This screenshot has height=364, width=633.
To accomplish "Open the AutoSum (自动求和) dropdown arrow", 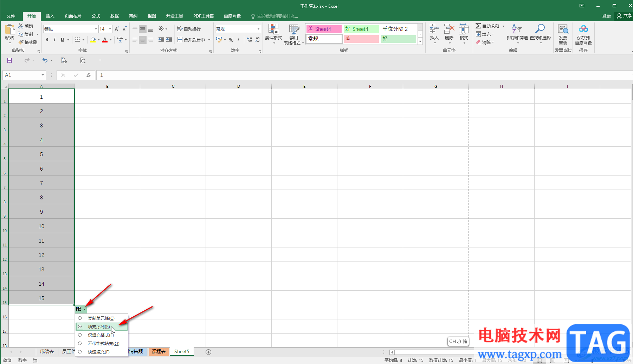I will point(503,26).
